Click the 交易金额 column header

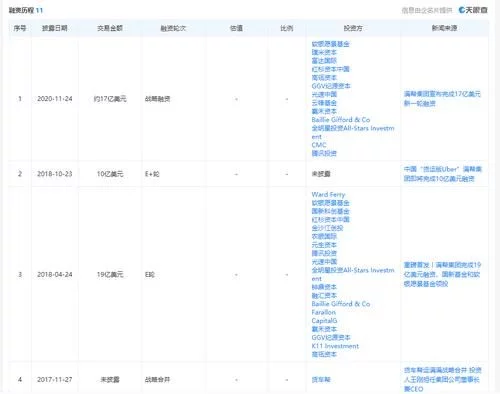(x=110, y=28)
